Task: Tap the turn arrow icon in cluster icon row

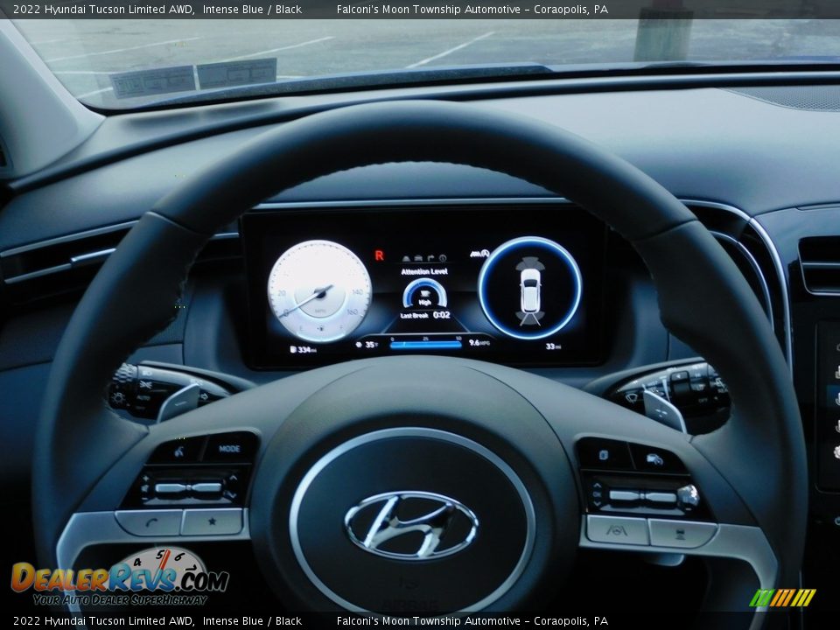Action: (430, 258)
